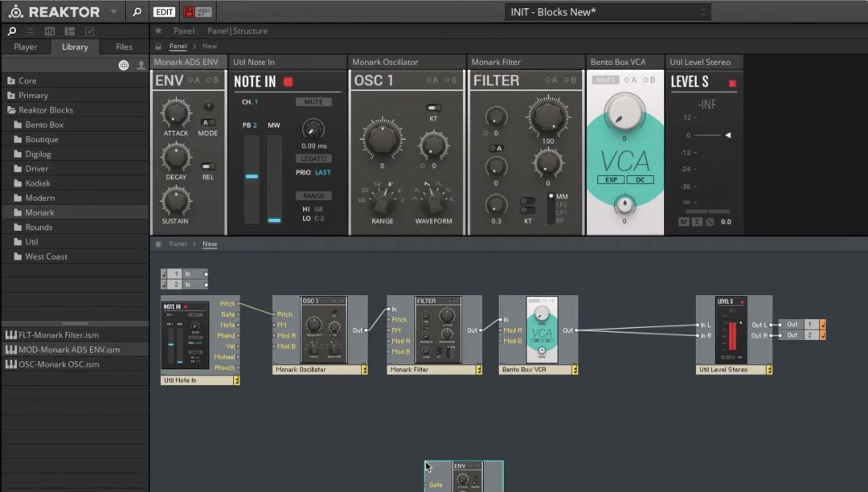This screenshot has width=868, height=492.
Task: Click the globe icon in the library header
Action: click(x=124, y=65)
